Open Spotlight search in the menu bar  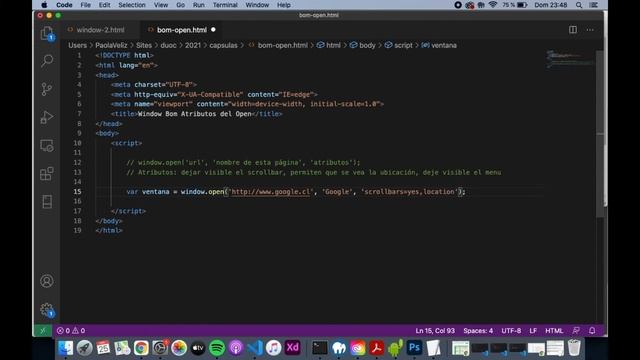(x=579, y=5)
